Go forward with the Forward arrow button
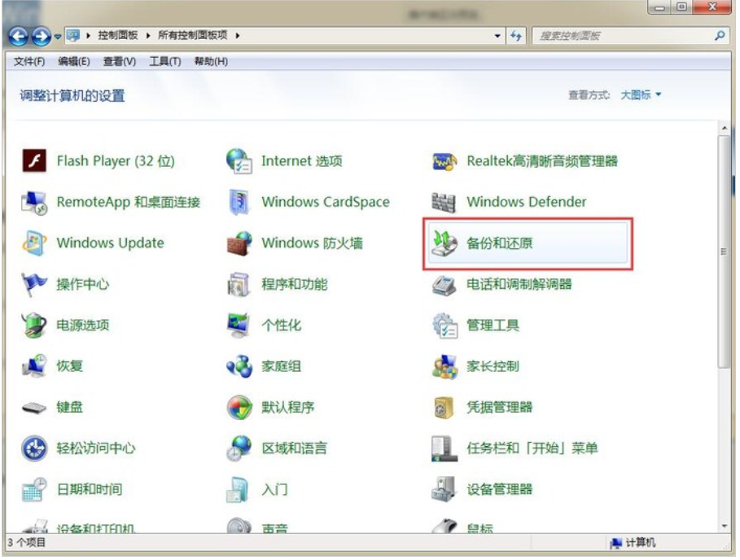740x560 pixels. pyautogui.click(x=41, y=36)
